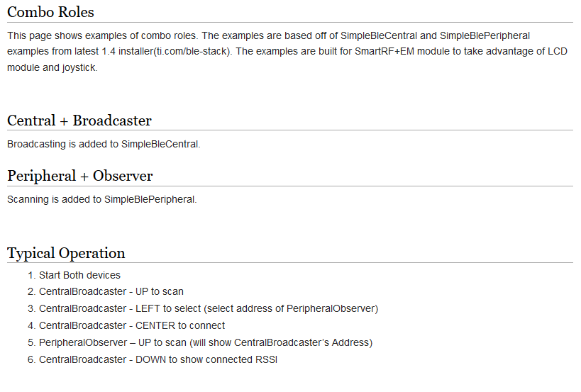Click the sentence 'Scanning is added to SimpleBlePeripheral'
581x392 pixels.
pos(101,200)
